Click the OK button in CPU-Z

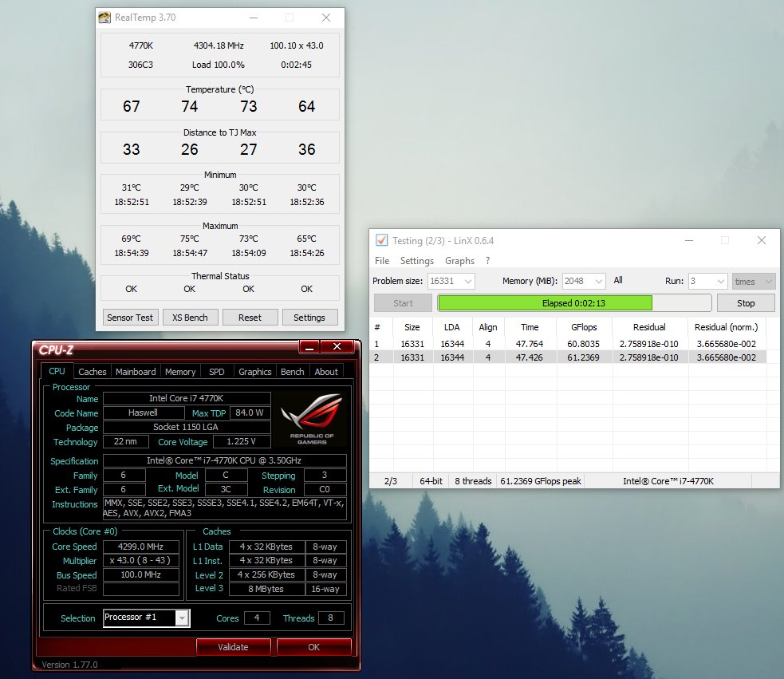(314, 647)
